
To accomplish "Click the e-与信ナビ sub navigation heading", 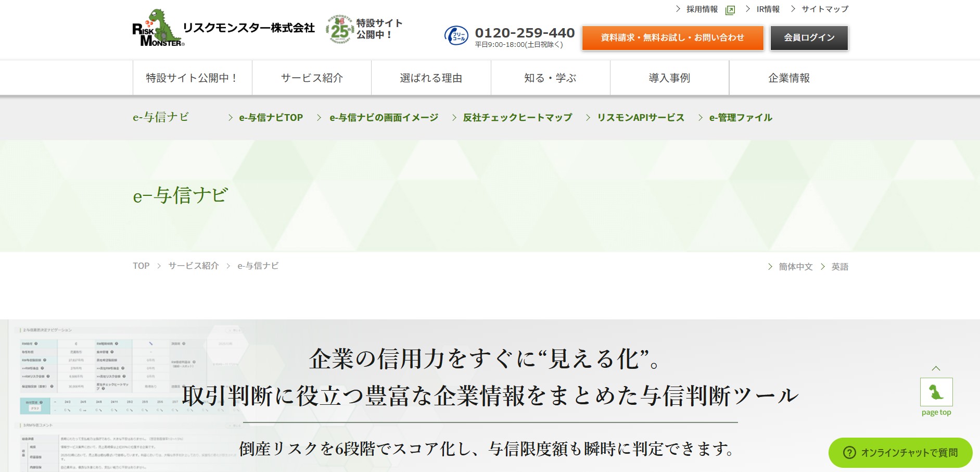I will tap(161, 117).
